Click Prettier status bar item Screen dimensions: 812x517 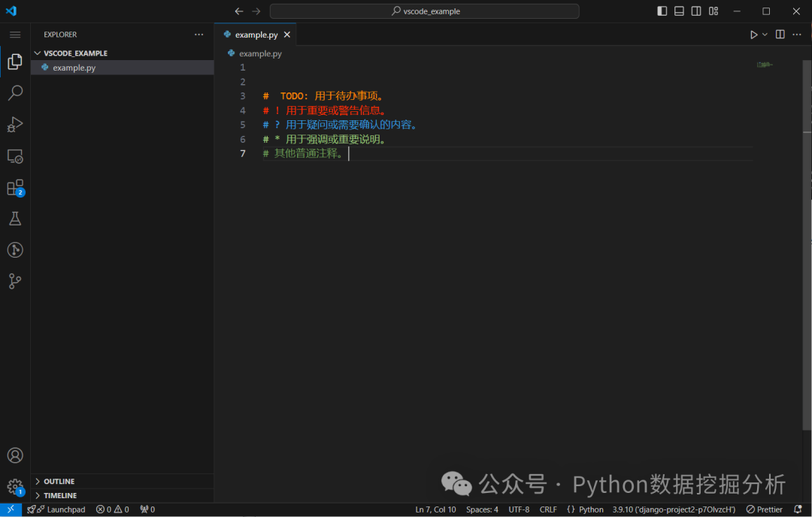tap(765, 509)
